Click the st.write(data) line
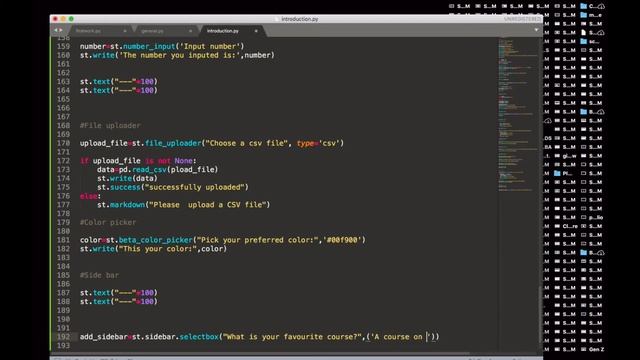Viewport: 640px width, 360px height. 127,178
